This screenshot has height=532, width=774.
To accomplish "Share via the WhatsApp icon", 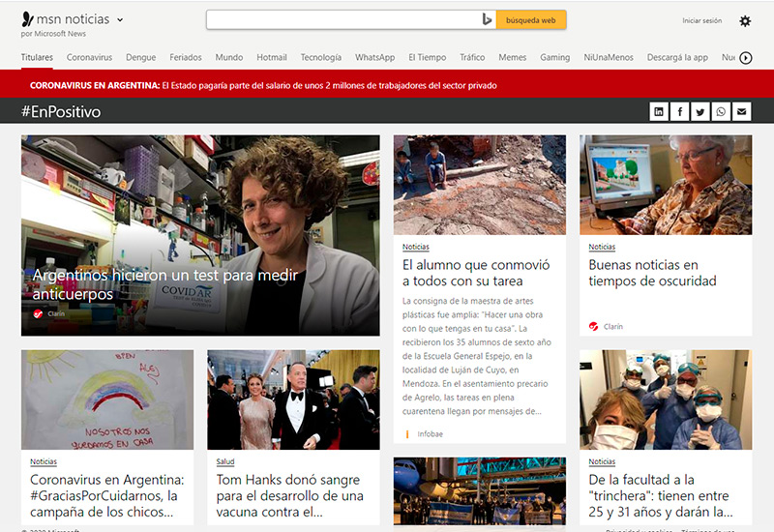I will coord(721,112).
